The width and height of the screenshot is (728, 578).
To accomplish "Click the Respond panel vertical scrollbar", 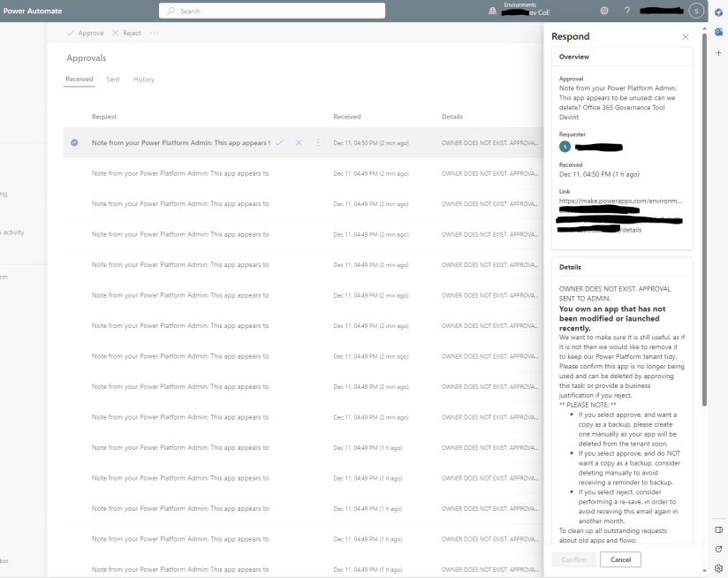I will coord(704,221).
